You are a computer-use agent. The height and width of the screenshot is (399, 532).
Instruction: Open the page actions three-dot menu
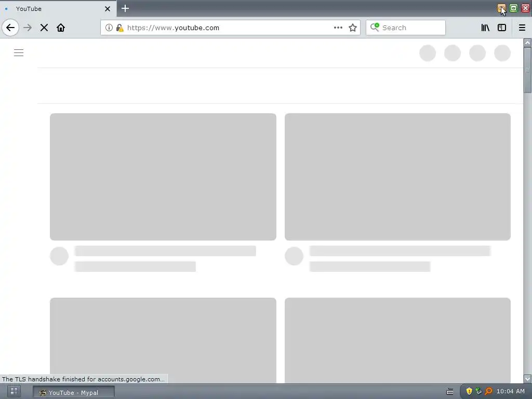(338, 28)
